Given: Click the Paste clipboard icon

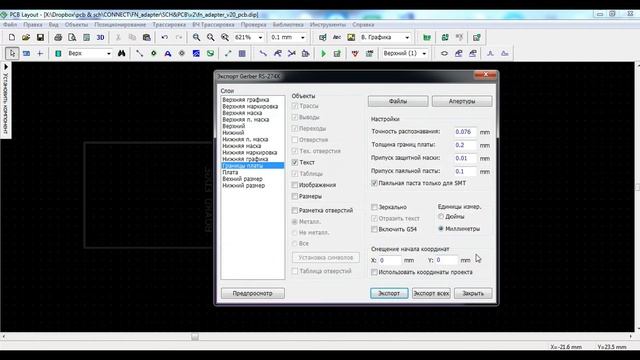Looking at the screenshot, I should click(147, 38).
